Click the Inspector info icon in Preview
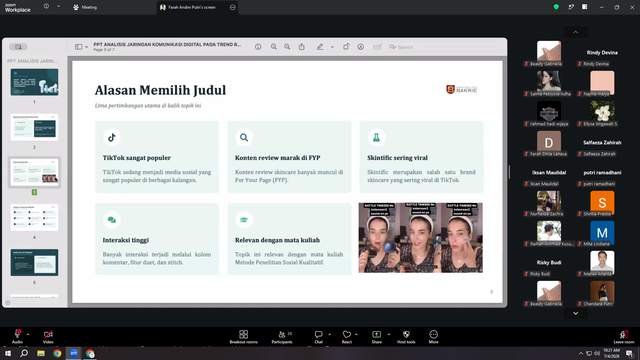 pyautogui.click(x=258, y=47)
